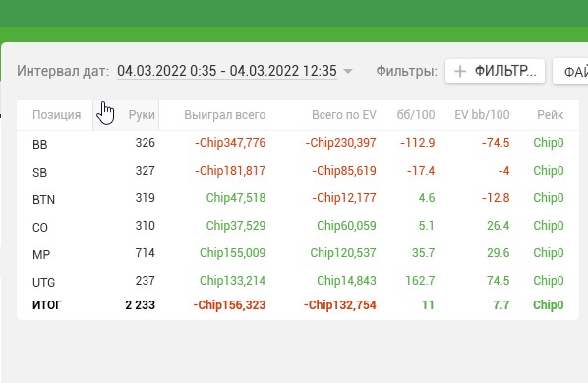The image size is (588, 383).
Task: Select date range 04.03.2022 0:35 - 04.03.2022 12:35
Action: (227, 71)
